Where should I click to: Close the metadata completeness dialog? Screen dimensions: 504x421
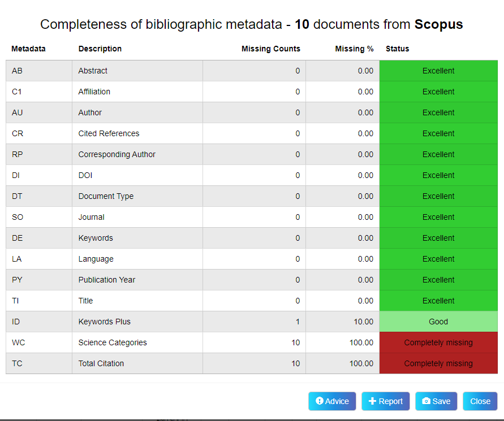pos(480,401)
